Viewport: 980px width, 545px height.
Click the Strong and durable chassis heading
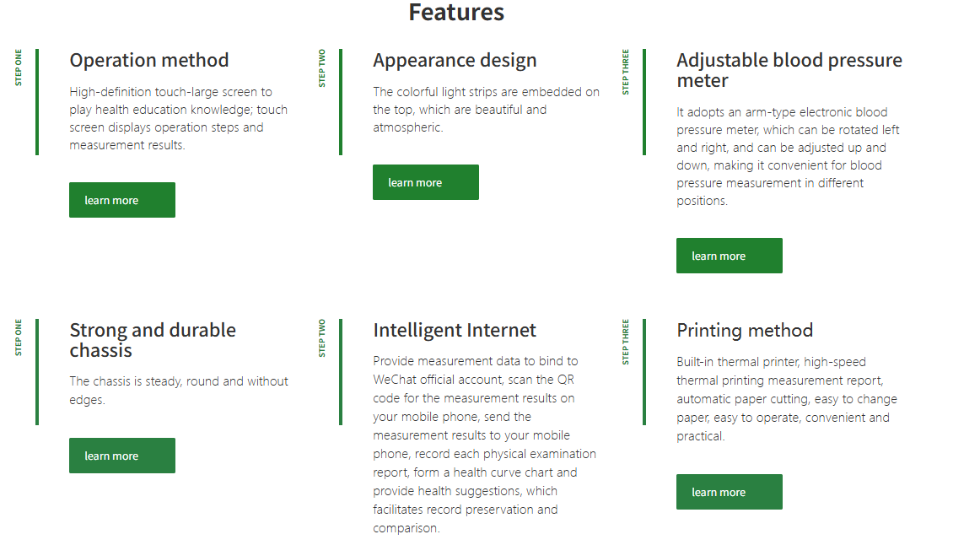[x=153, y=340]
